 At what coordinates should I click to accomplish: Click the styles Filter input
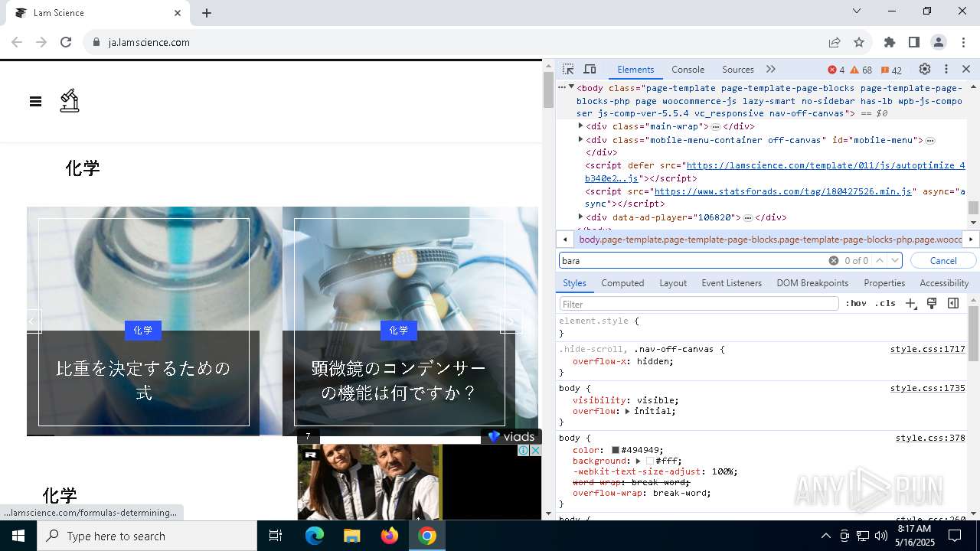[699, 304]
